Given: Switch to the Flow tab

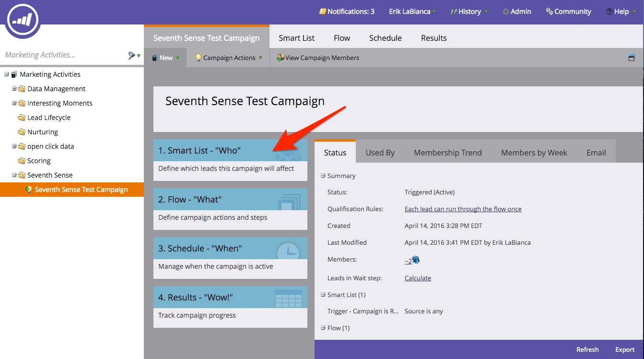Looking at the screenshot, I should (342, 38).
